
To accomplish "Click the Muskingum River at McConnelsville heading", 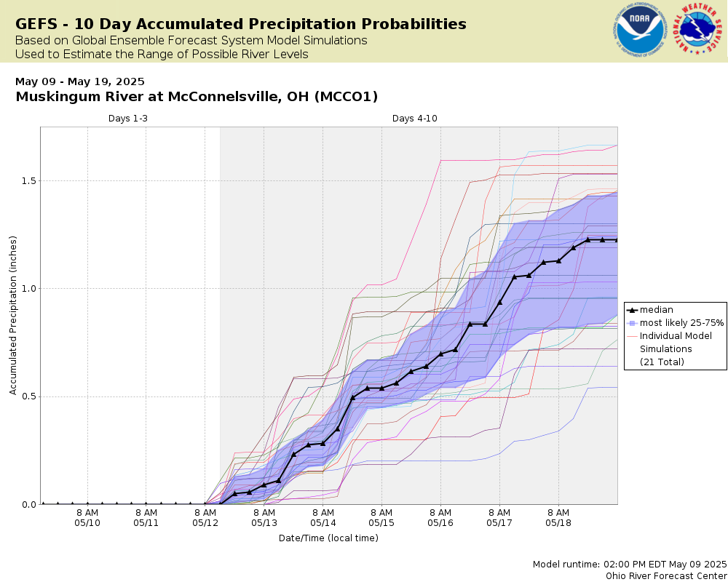I will coord(197,97).
